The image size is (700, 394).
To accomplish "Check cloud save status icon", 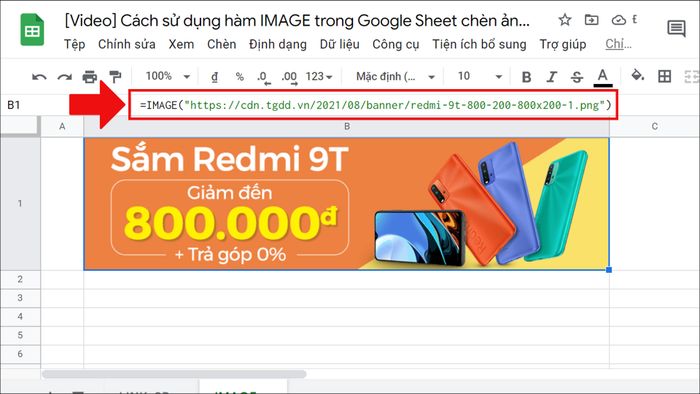I will pyautogui.click(x=618, y=20).
